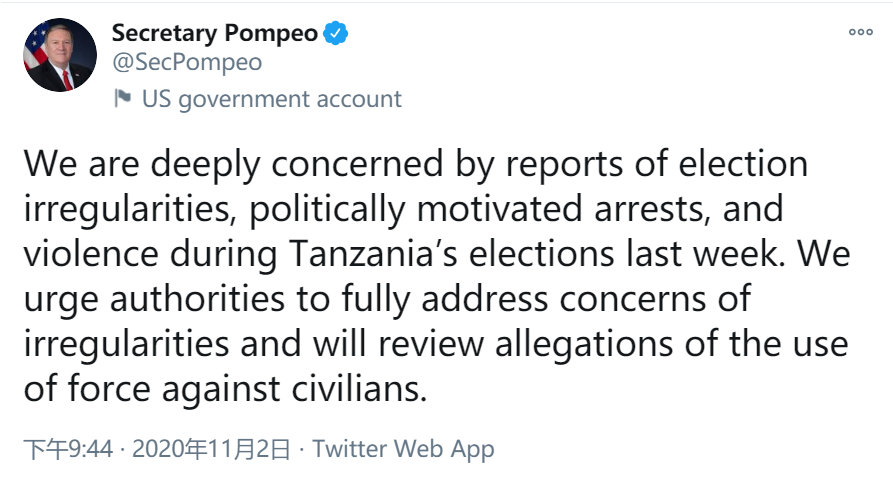Click the US government account label
The height and width of the screenshot is (485, 893).
271,99
